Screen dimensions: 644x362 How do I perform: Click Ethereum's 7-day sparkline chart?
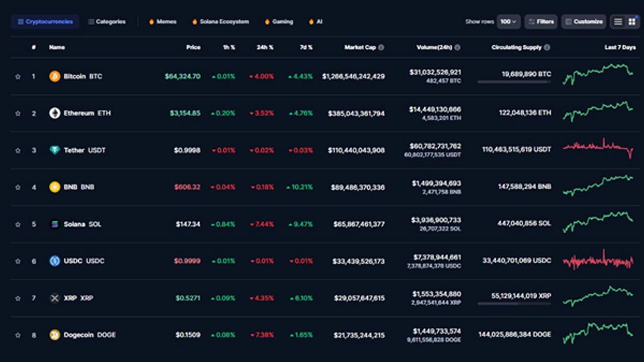(598, 111)
